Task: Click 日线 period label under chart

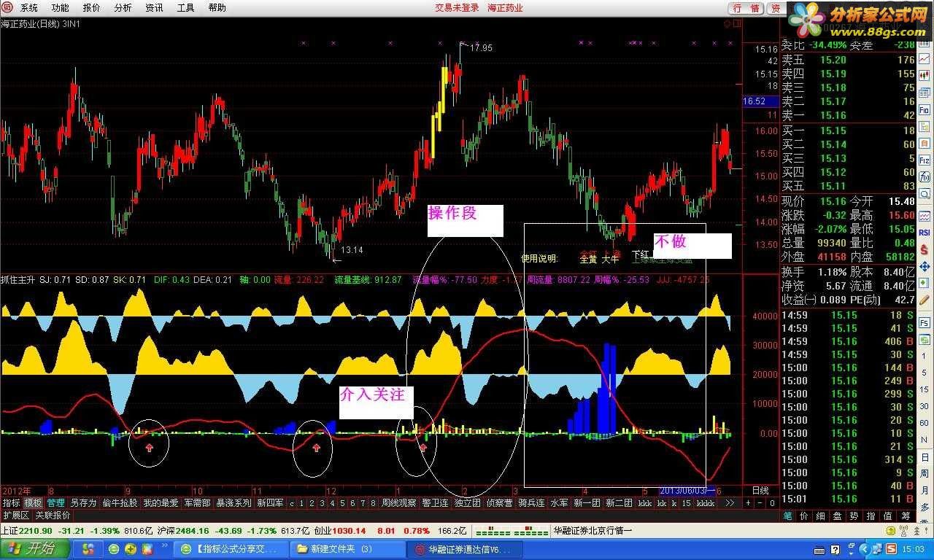Action: (760, 490)
